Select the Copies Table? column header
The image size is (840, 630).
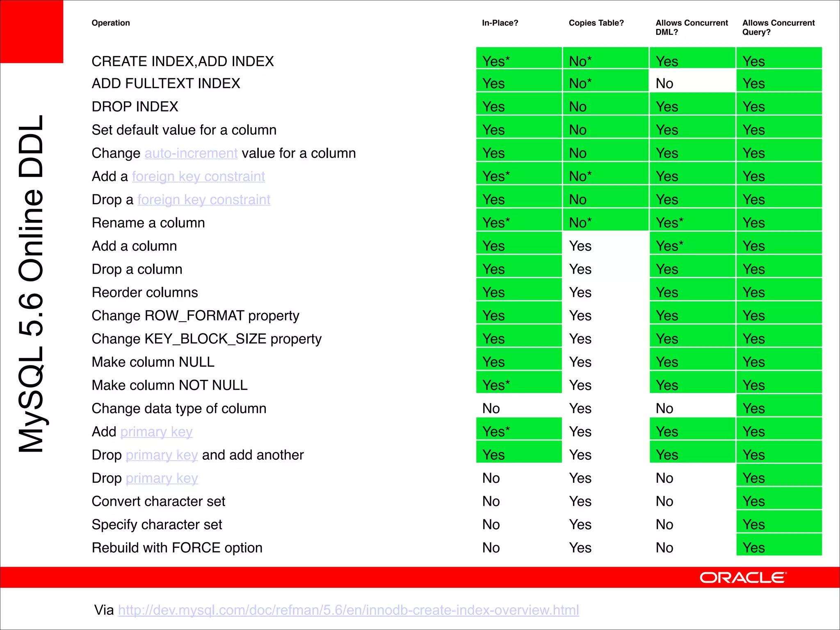[596, 23]
